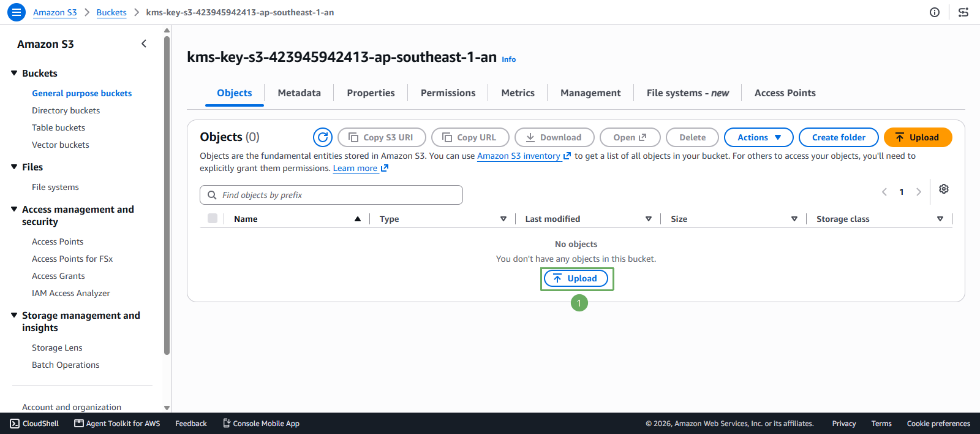This screenshot has height=434, width=980.
Task: Refresh the objects list
Action: [323, 137]
